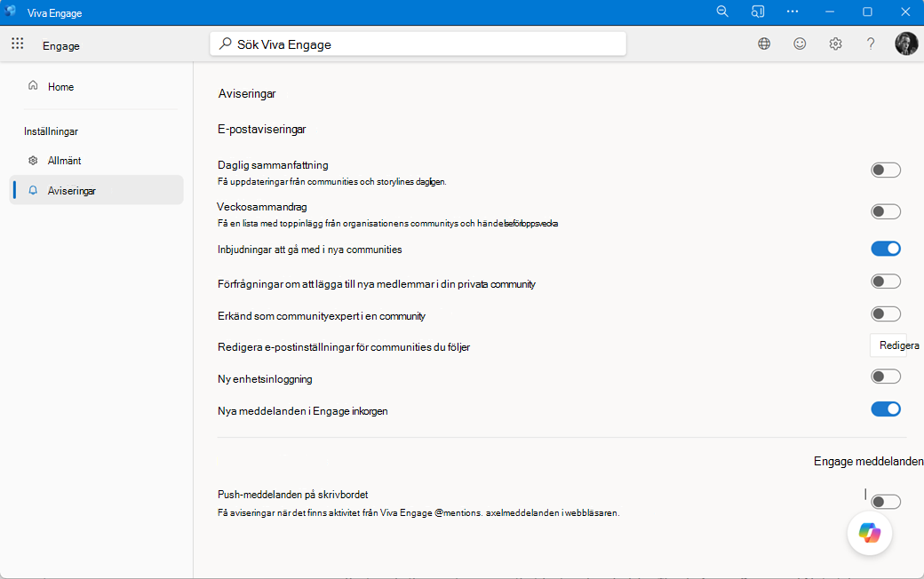
Task: Open the settings gear in header
Action: 836,44
